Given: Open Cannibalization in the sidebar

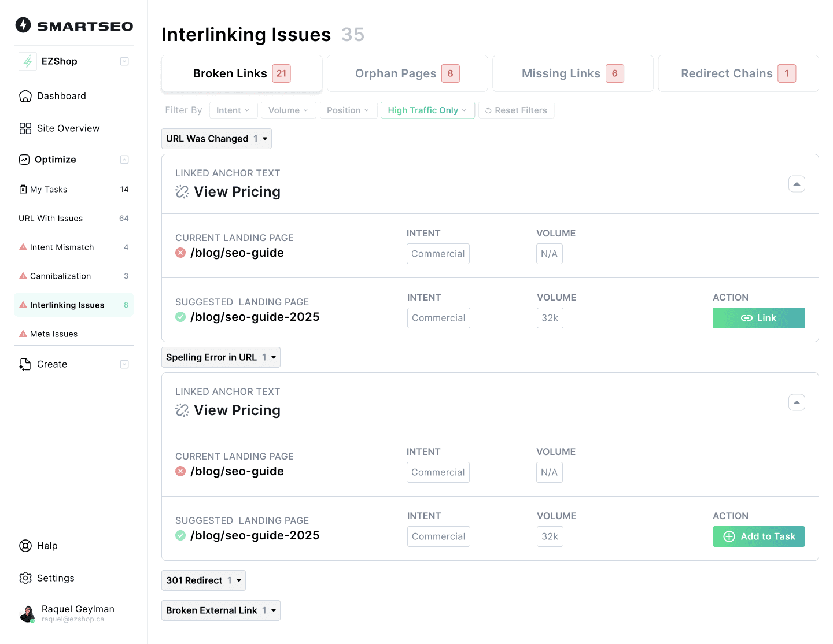Looking at the screenshot, I should [x=73, y=276].
